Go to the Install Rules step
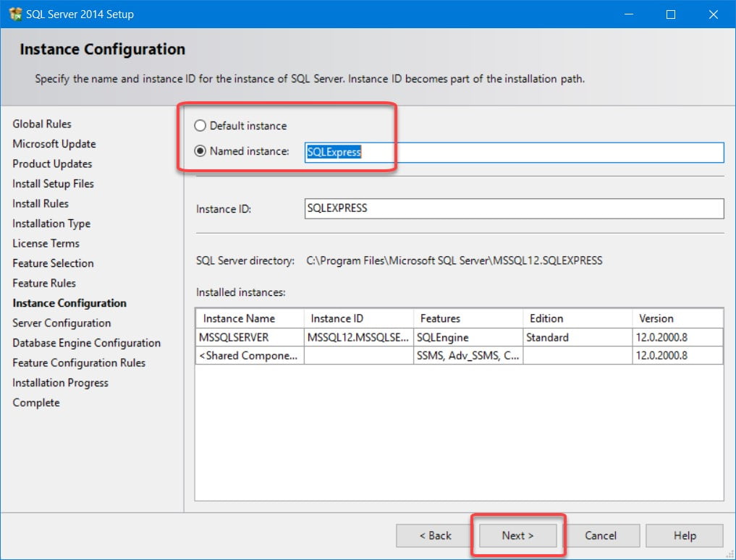The height and width of the screenshot is (560, 736). (x=41, y=204)
